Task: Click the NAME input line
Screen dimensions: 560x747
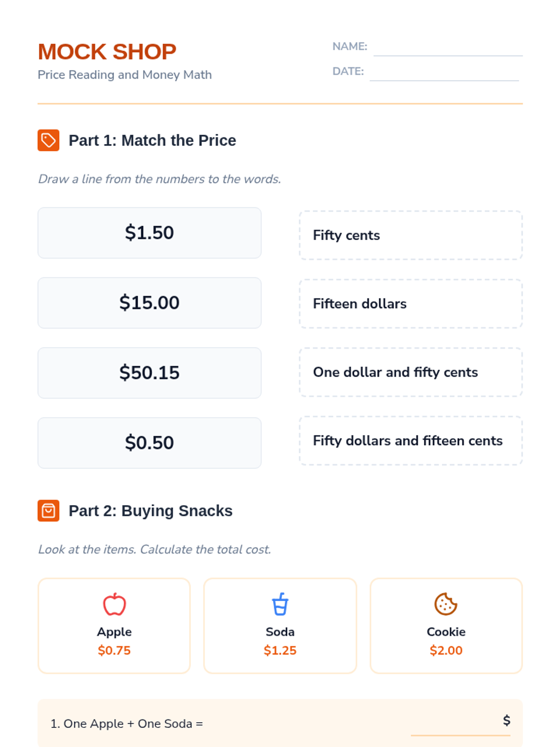Action: coord(448,47)
